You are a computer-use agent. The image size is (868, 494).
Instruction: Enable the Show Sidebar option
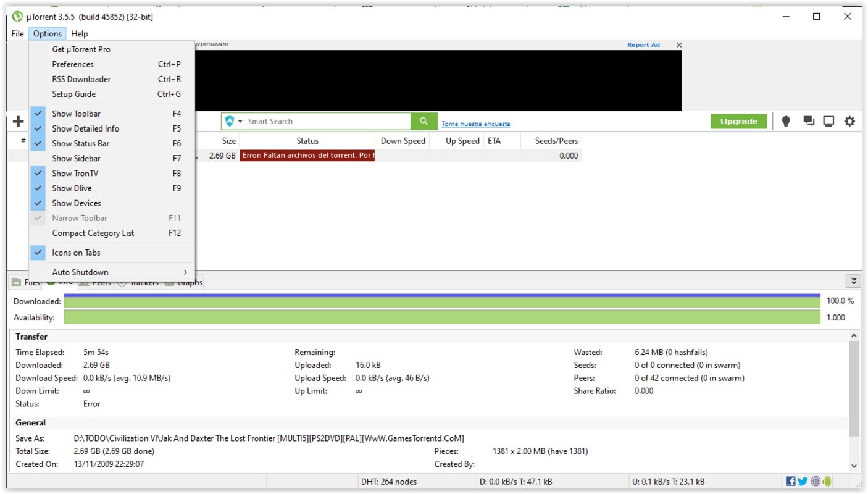[76, 159]
